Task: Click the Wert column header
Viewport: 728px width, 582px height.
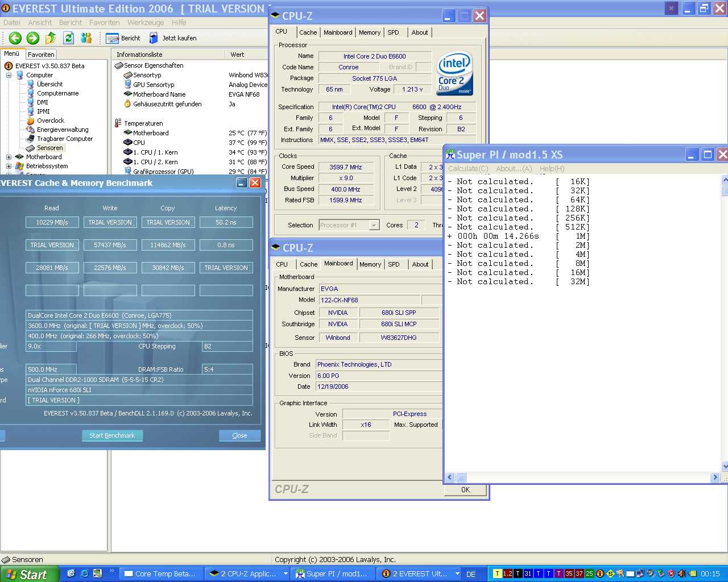Action: (247, 55)
